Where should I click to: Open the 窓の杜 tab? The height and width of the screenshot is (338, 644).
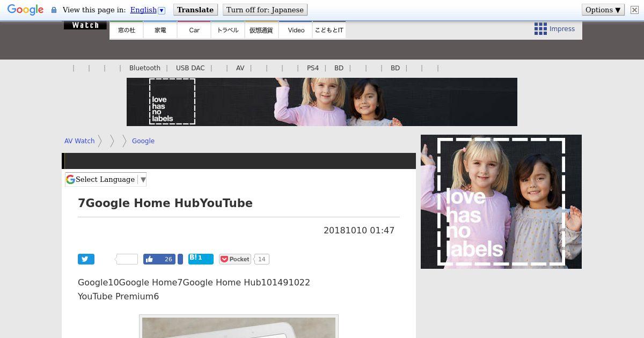click(x=127, y=30)
